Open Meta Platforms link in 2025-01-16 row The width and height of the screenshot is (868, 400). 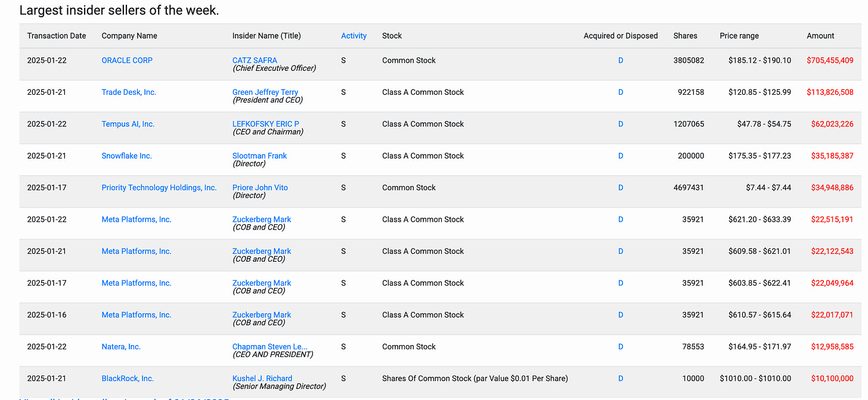(137, 315)
